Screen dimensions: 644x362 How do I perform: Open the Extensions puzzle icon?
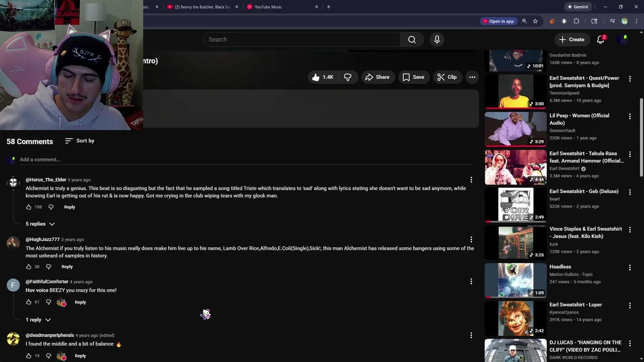pos(577,21)
